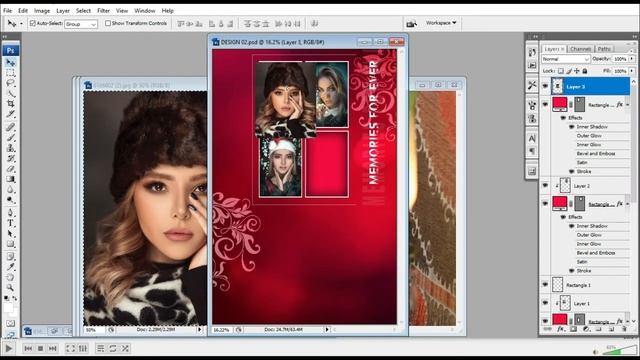Click Lock position icon in Layers panel
Viewport: 640px width, 360px height.
[577, 71]
